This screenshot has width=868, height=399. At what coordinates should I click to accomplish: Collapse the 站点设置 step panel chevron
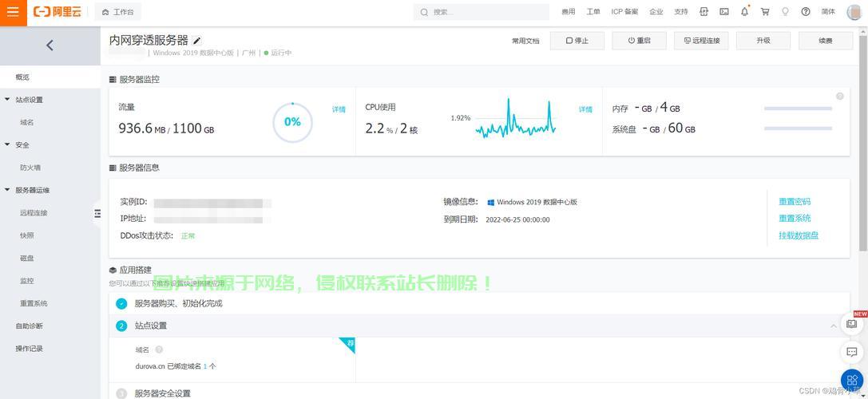click(x=834, y=326)
